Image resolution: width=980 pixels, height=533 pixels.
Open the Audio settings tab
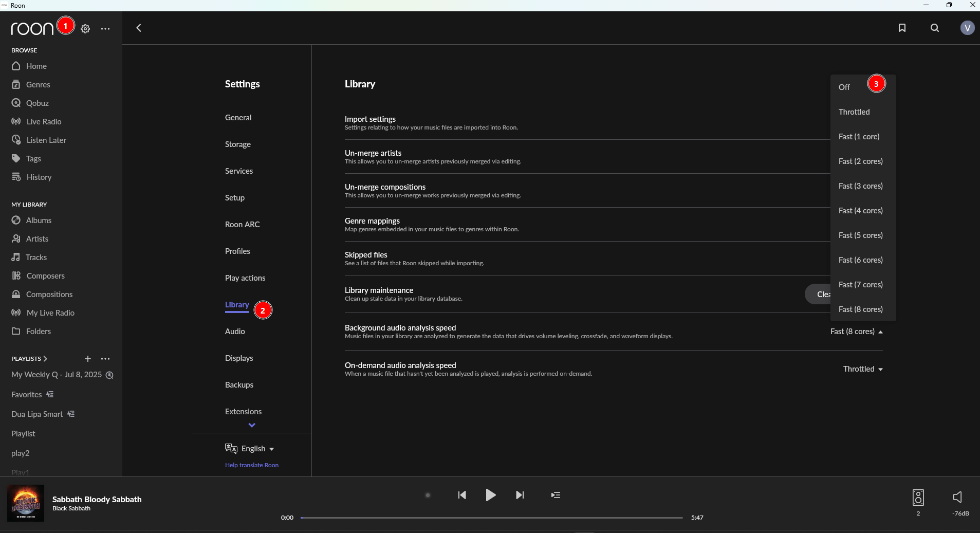(x=235, y=332)
